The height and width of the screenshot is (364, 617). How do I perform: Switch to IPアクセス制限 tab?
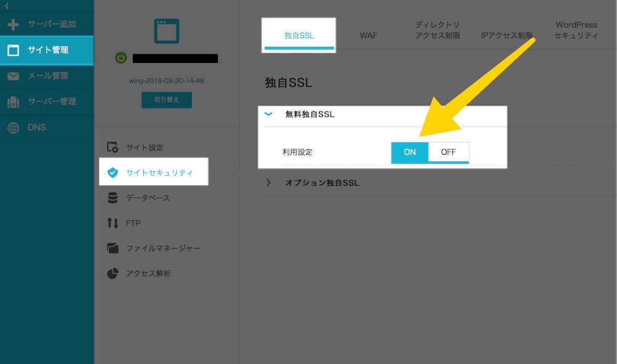pyautogui.click(x=507, y=35)
